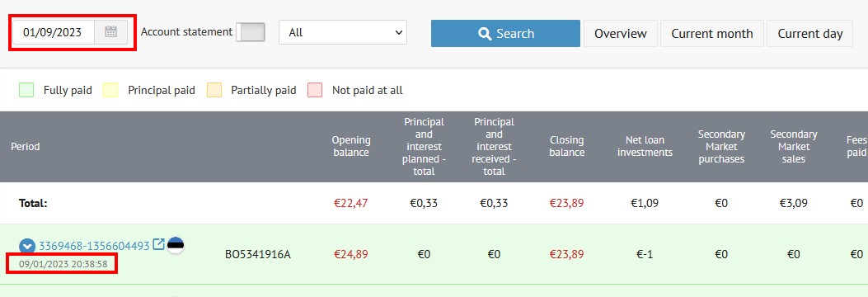Click the magnifier icon in Search button
Screen dimensions: 868x297
coord(485,34)
